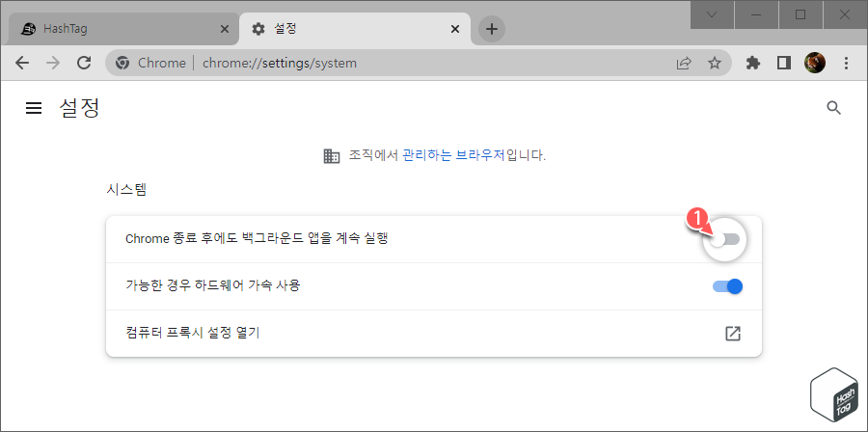The height and width of the screenshot is (432, 868).
Task: Click the 설정 page title
Action: [79, 108]
